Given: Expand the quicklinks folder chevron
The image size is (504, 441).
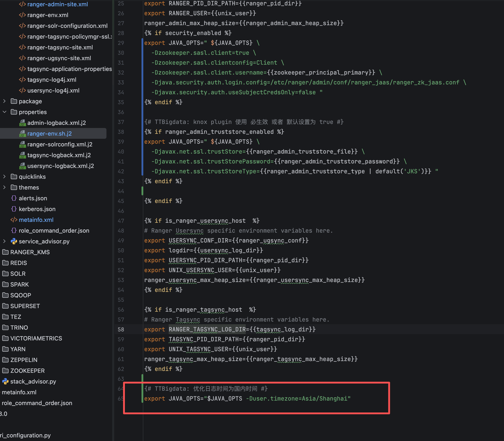Looking at the screenshot, I should click(4, 177).
